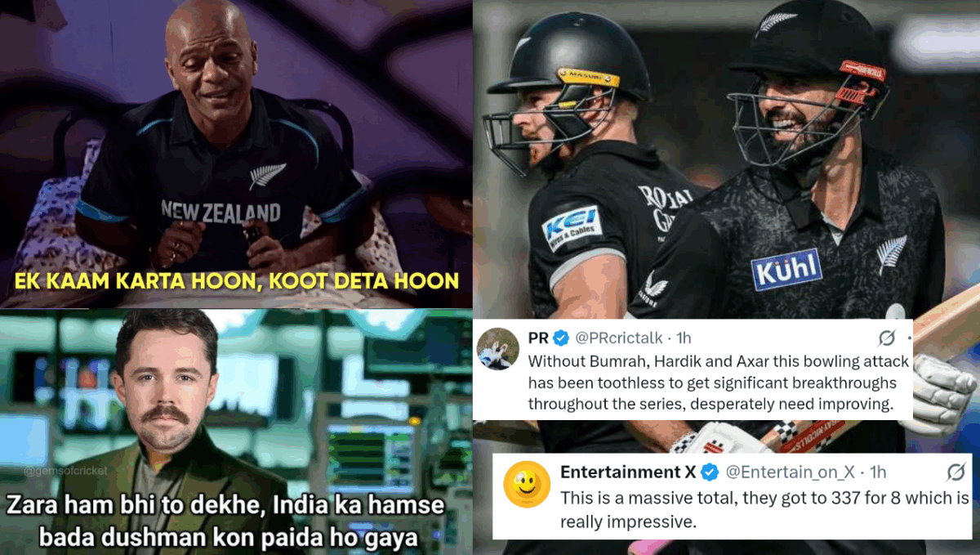980x555 pixels.
Task: Click the smiley emoji avatar of Entertainment X
Action: click(x=527, y=484)
